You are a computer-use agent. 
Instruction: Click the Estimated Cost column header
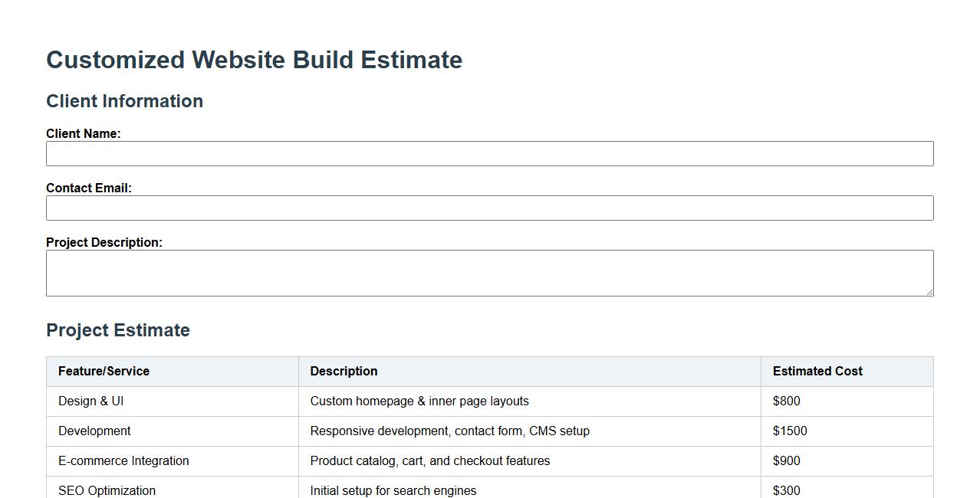click(x=817, y=371)
